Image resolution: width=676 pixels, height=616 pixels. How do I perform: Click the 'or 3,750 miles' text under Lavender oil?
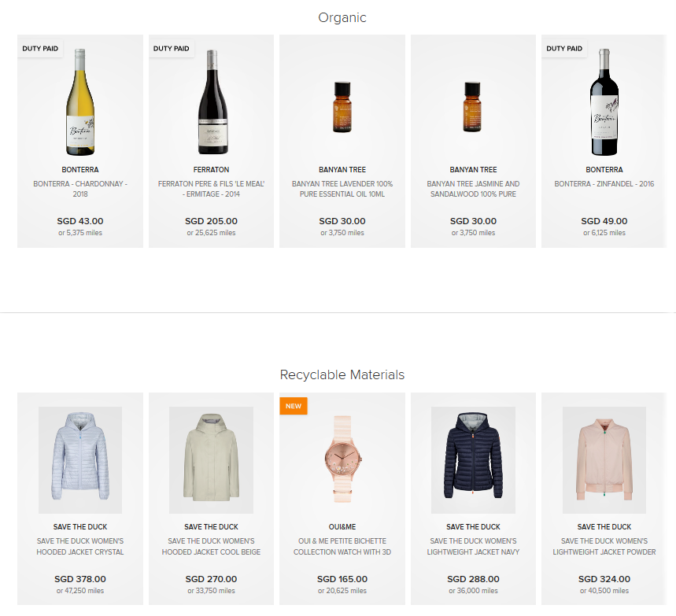pyautogui.click(x=342, y=233)
